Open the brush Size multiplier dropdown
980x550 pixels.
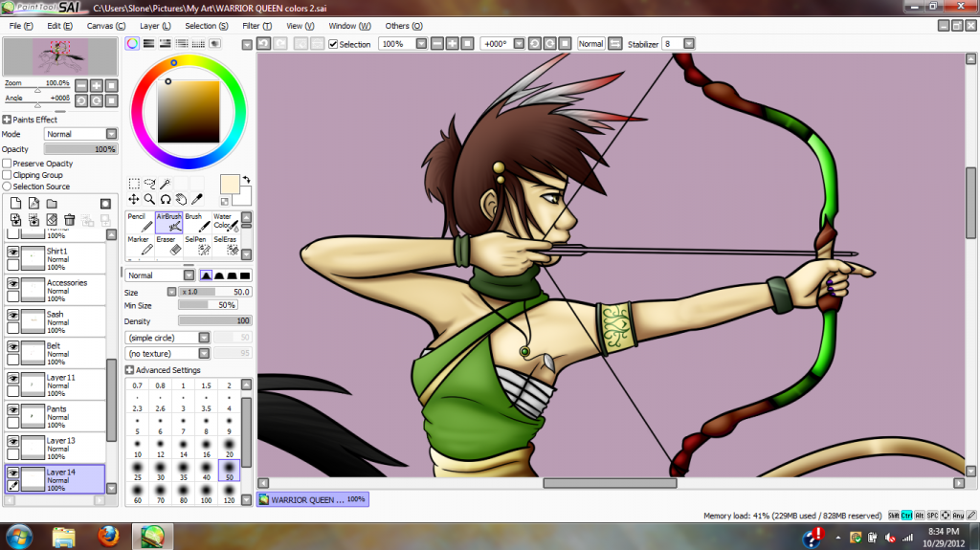(x=172, y=292)
